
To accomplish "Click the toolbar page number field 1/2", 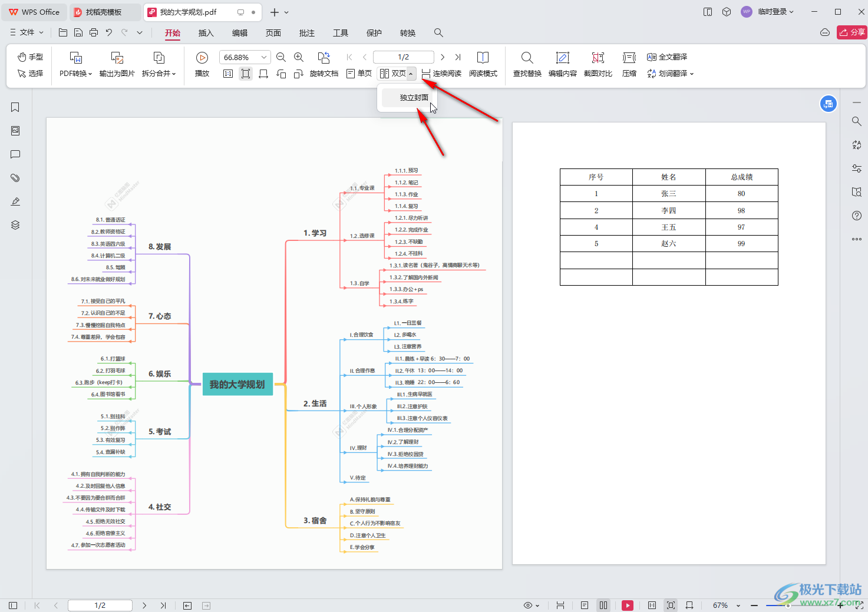I will [404, 57].
